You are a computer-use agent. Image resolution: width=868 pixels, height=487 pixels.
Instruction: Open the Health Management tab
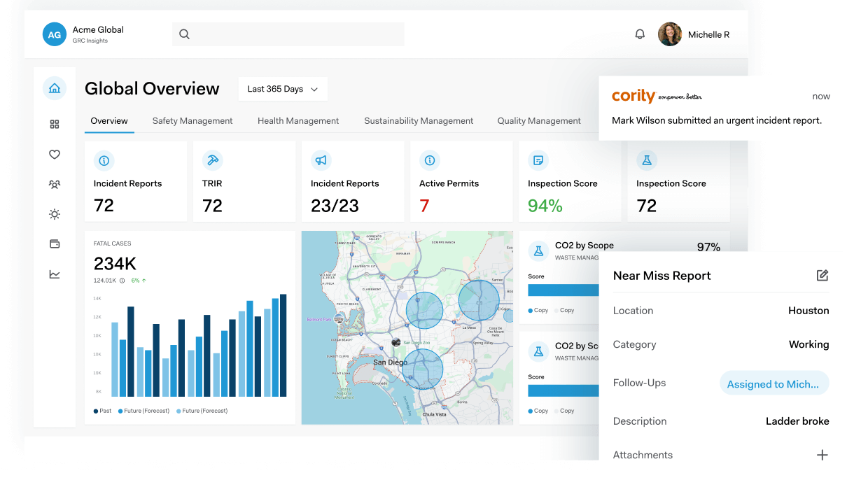pyautogui.click(x=298, y=121)
